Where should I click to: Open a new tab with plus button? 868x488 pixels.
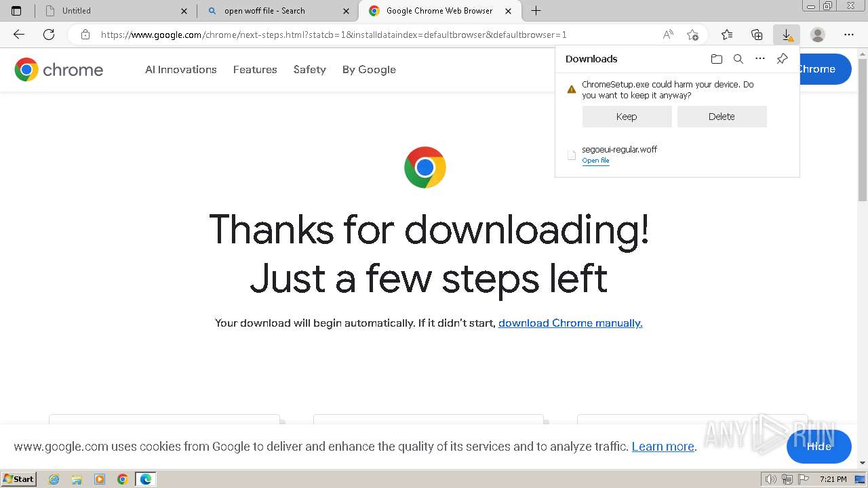pos(536,11)
